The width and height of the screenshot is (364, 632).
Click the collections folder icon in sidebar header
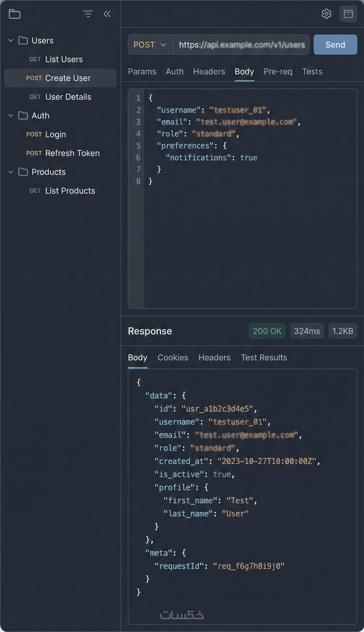pos(14,14)
